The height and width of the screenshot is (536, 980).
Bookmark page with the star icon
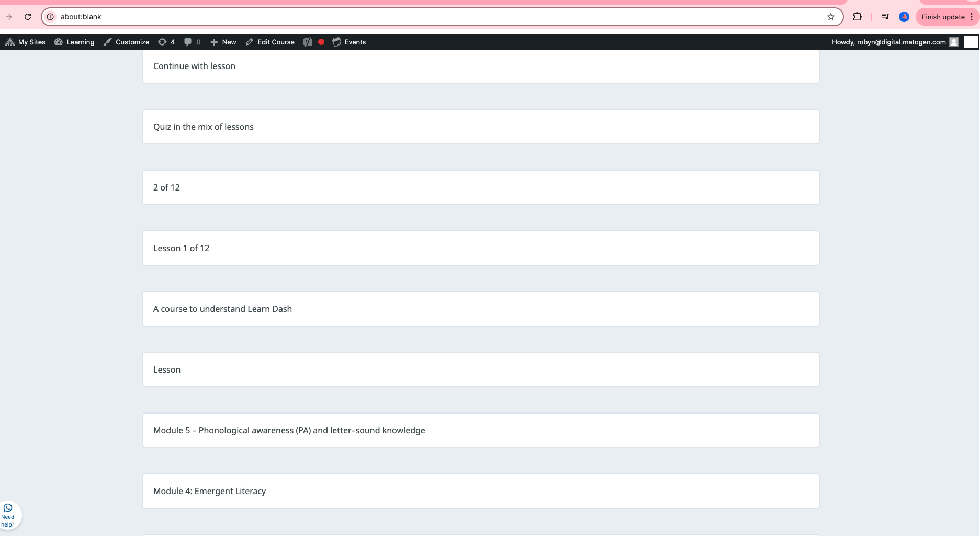coord(830,17)
